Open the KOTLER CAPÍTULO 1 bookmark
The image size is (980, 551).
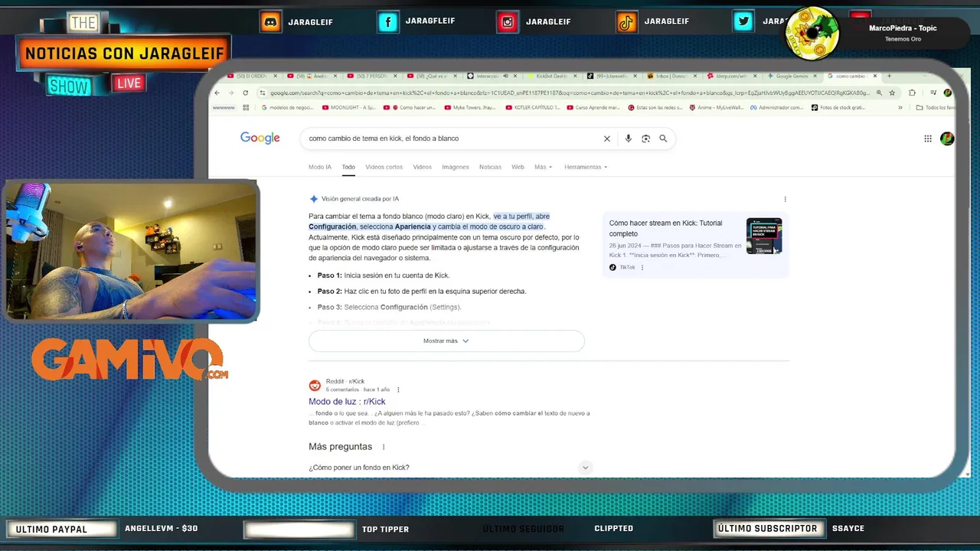click(x=532, y=108)
